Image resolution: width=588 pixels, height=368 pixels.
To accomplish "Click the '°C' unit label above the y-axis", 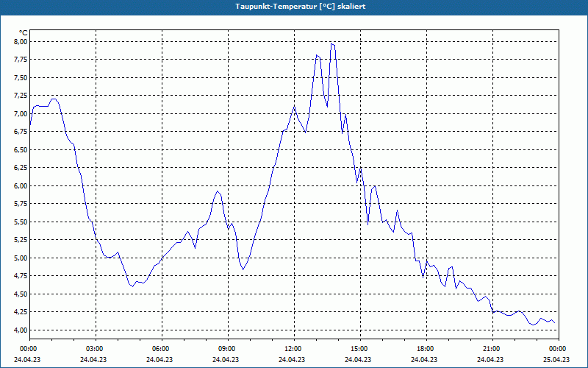I will pos(24,33).
